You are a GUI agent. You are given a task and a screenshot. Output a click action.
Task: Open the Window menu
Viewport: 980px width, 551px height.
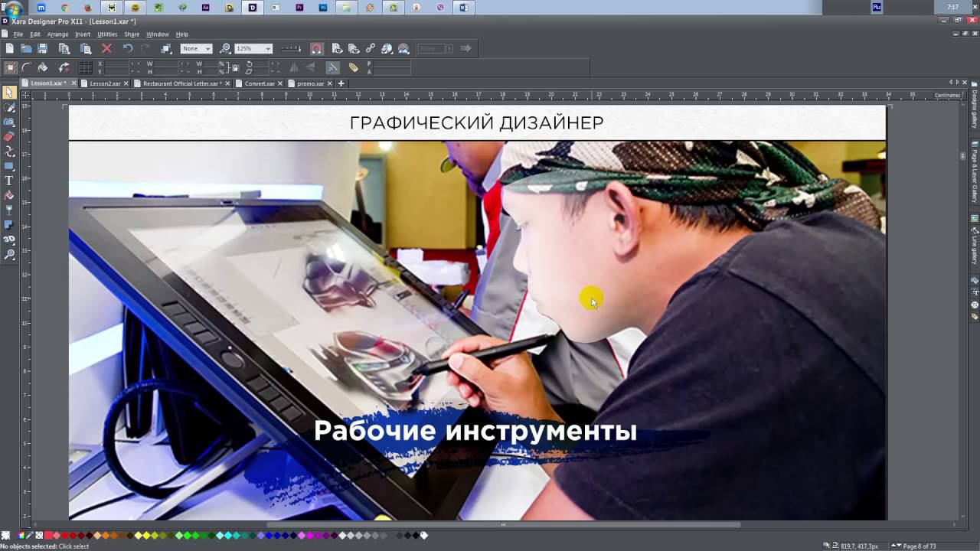tap(158, 34)
